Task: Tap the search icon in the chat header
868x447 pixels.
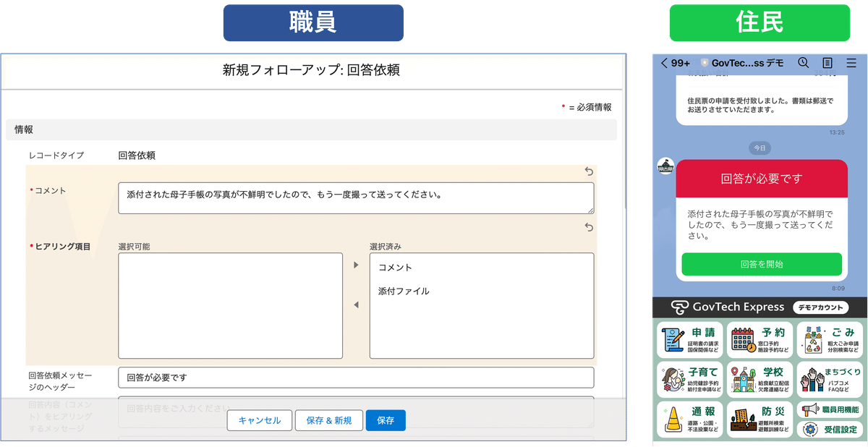Action: [x=803, y=63]
